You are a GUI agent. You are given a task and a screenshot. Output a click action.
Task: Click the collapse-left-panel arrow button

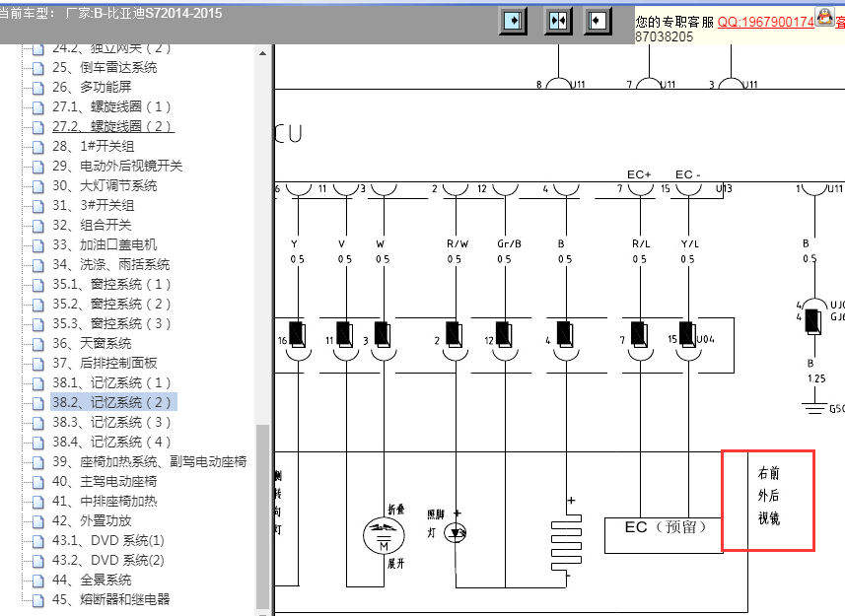[x=598, y=21]
